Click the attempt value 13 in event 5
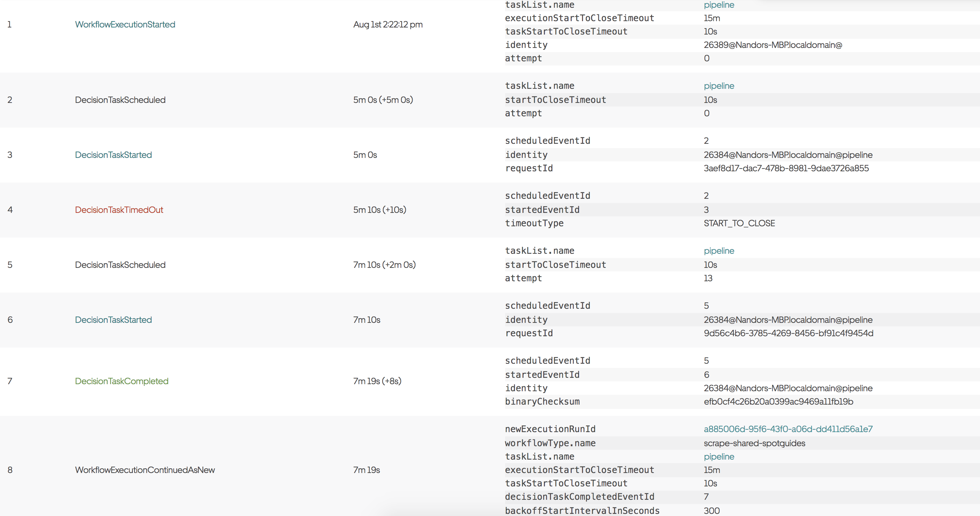 (x=708, y=278)
